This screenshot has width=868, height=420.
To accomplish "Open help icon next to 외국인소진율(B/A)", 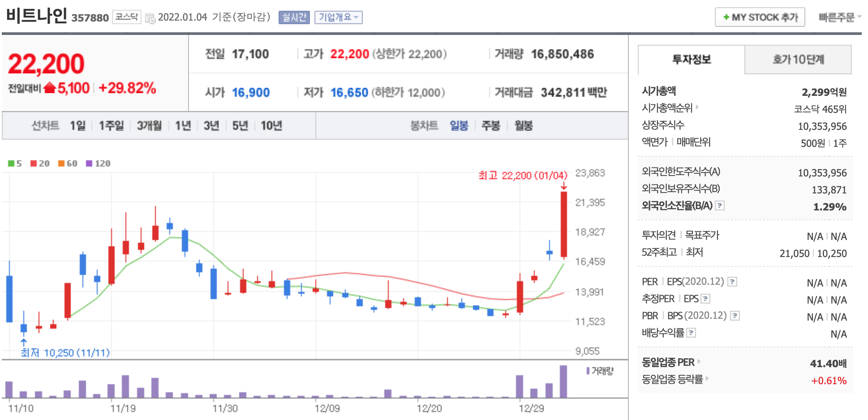I will [x=720, y=206].
